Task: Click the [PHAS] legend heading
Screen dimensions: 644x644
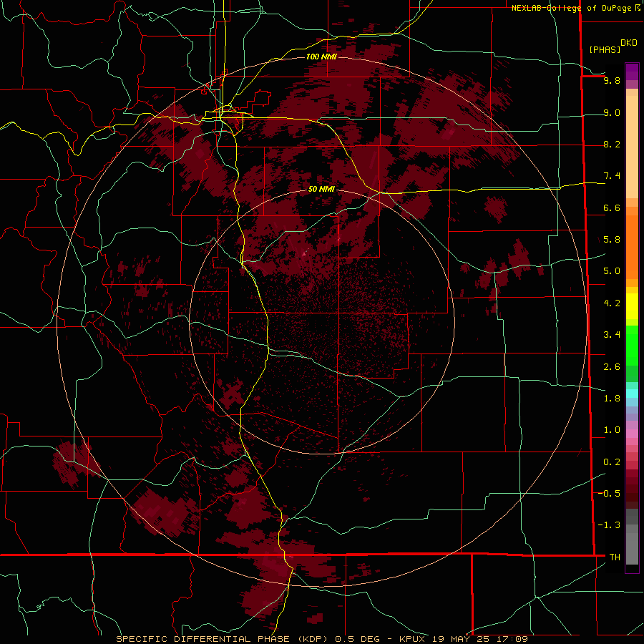Action: 605,49
